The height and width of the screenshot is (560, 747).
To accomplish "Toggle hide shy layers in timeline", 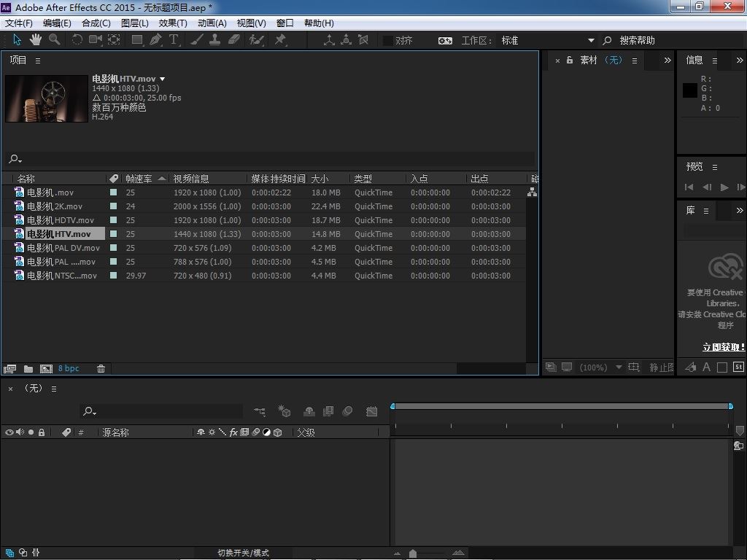I will (309, 411).
